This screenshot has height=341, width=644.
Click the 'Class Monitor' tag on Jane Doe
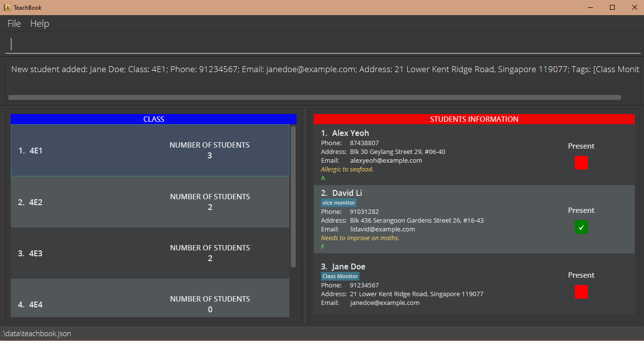[x=340, y=276]
